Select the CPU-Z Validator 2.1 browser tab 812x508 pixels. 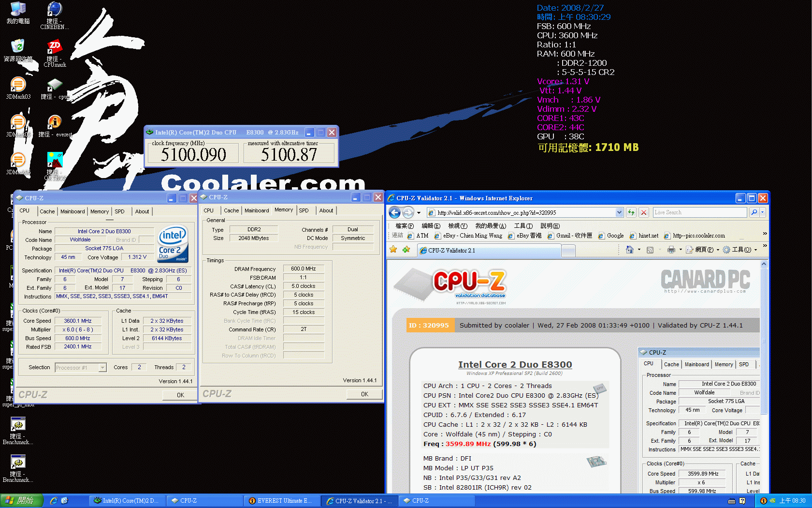pos(489,250)
